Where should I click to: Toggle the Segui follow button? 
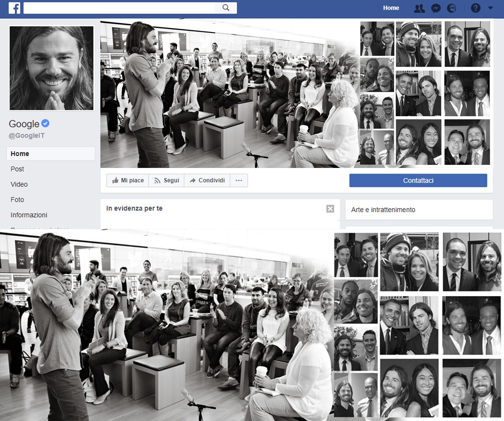click(166, 180)
